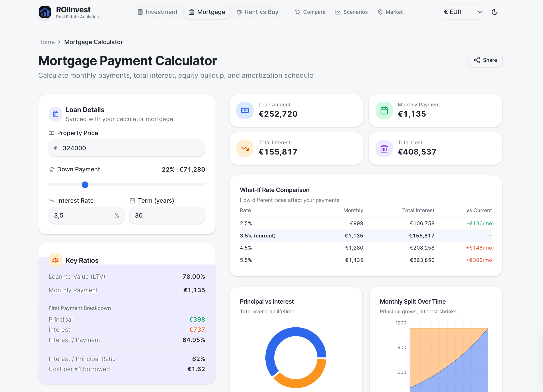Switch to the Rent vs Buy tab

click(257, 12)
